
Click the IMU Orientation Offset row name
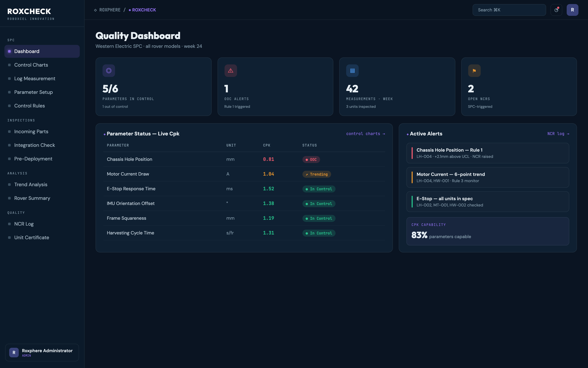[x=131, y=204]
